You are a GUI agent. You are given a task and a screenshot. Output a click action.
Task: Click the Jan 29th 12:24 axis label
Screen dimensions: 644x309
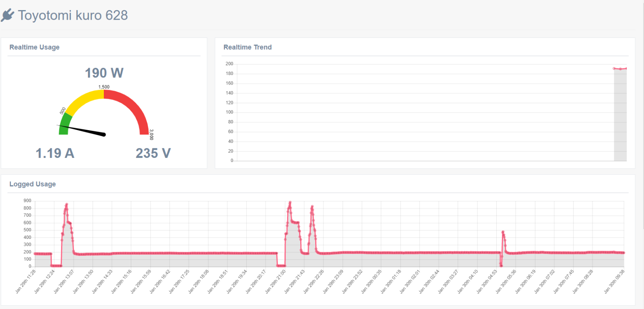[x=45, y=282]
